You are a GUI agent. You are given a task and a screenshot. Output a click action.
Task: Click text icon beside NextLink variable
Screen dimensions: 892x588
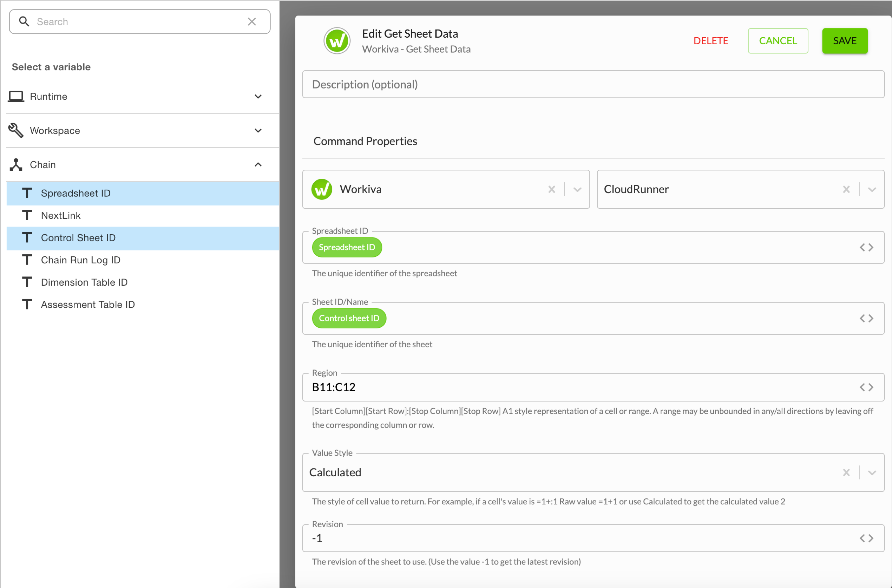tap(27, 216)
